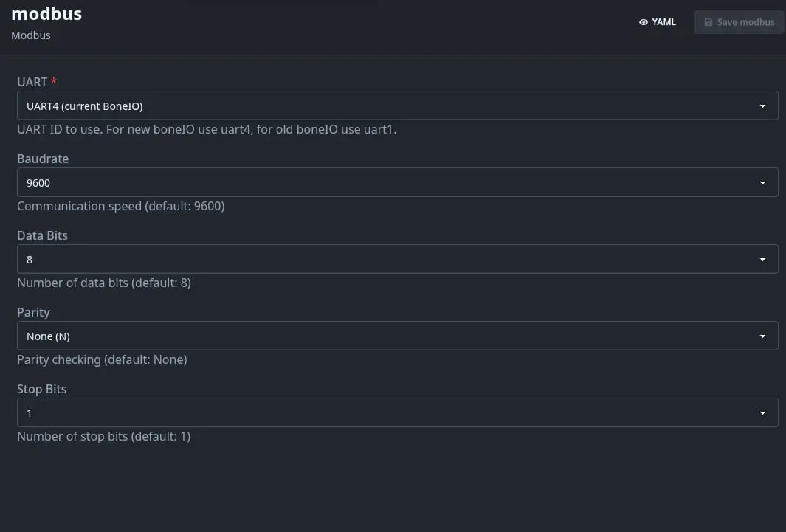Open the Parity dropdown
786x532 pixels.
click(398, 336)
